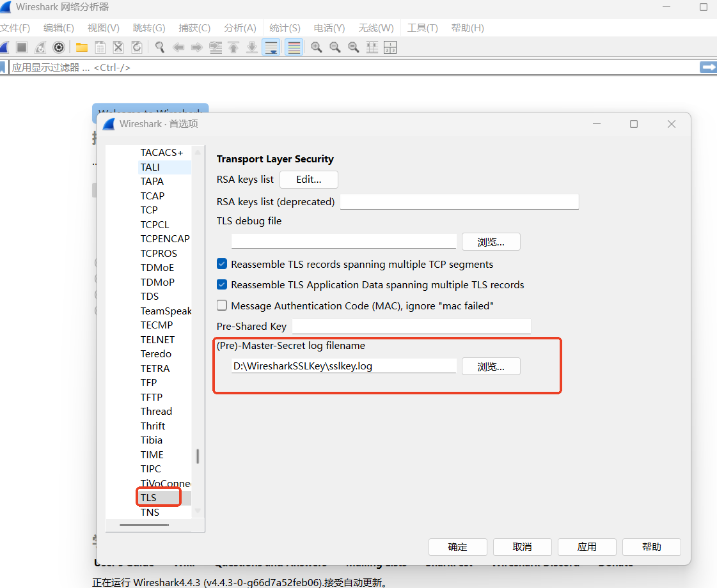Click the stop capture square icon
The image size is (717, 588).
click(22, 47)
